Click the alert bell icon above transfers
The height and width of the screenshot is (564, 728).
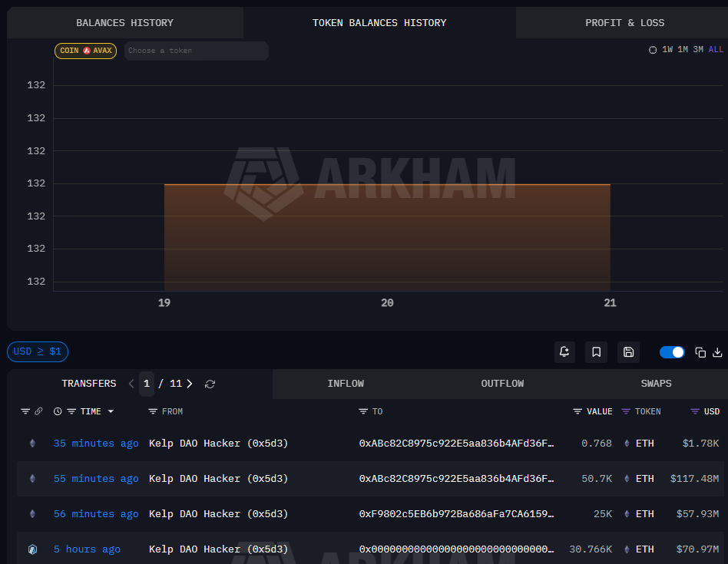tap(564, 351)
